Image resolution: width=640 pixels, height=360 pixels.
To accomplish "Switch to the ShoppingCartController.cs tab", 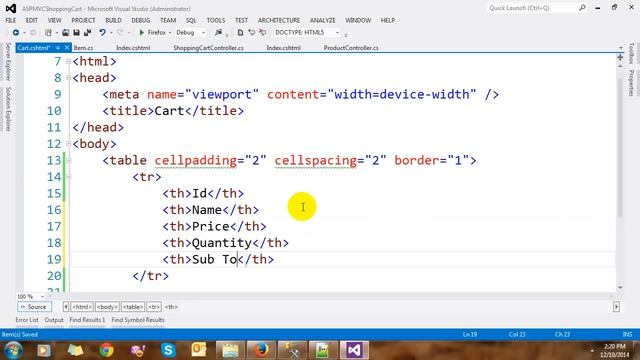I will tap(208, 48).
